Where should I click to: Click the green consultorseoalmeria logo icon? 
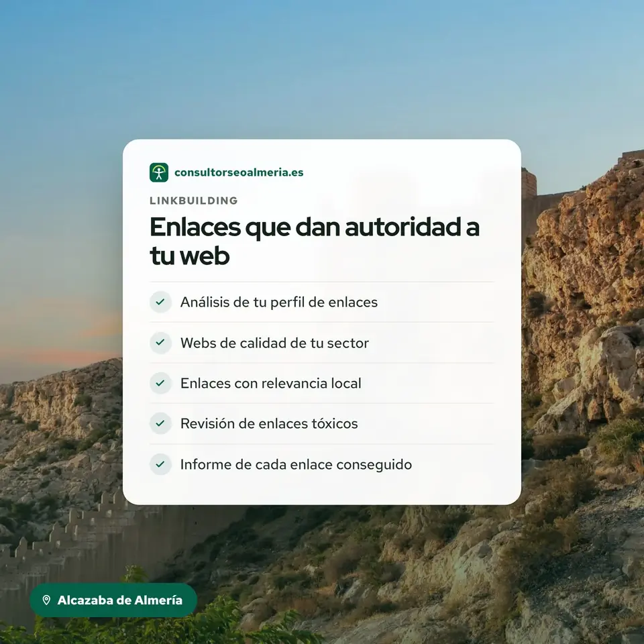159,172
